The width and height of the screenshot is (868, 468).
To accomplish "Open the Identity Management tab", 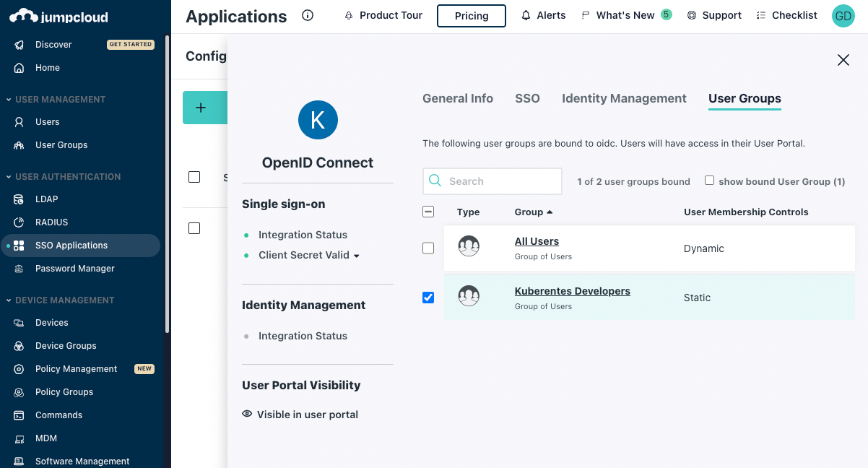I will [x=624, y=98].
